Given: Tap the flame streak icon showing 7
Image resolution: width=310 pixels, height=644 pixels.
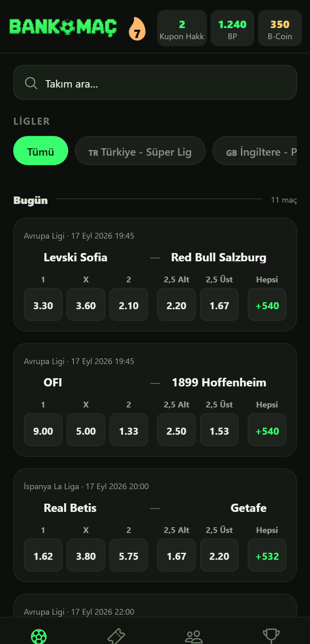Looking at the screenshot, I should pos(137,28).
